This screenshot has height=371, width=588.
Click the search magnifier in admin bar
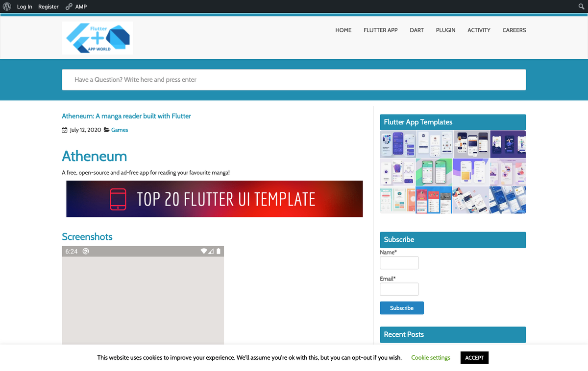(582, 6)
